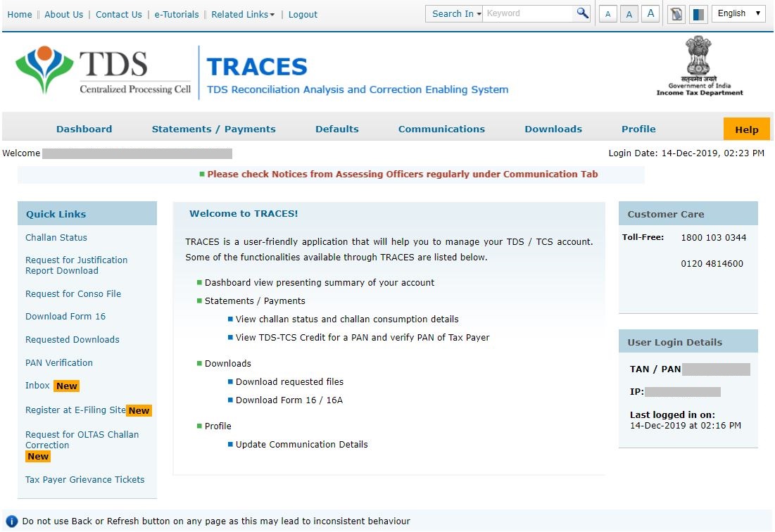Click the Government of India emblem

(x=699, y=65)
